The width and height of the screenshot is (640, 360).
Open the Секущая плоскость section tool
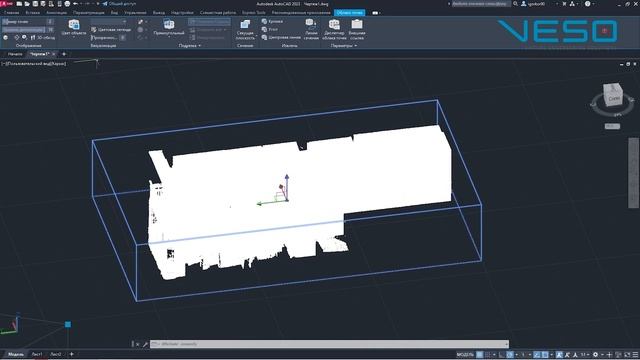(x=245, y=29)
